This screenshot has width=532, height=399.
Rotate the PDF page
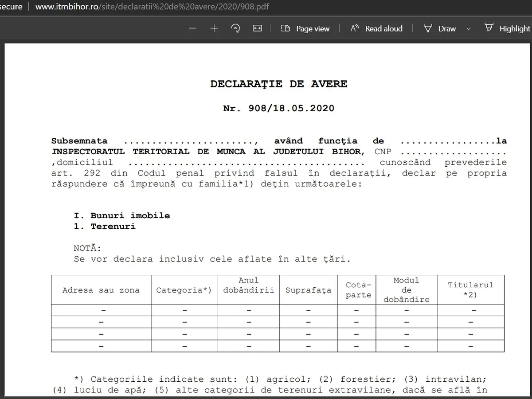point(236,28)
